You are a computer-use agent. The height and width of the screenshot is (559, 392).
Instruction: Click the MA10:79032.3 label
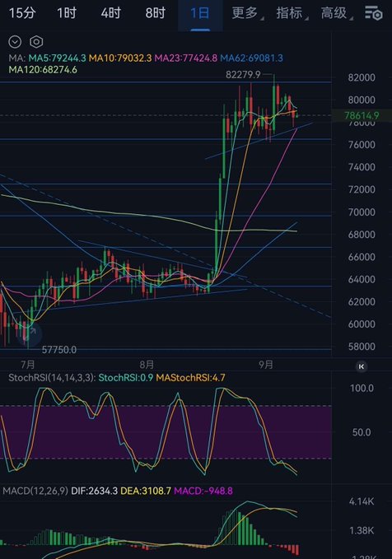(x=120, y=58)
